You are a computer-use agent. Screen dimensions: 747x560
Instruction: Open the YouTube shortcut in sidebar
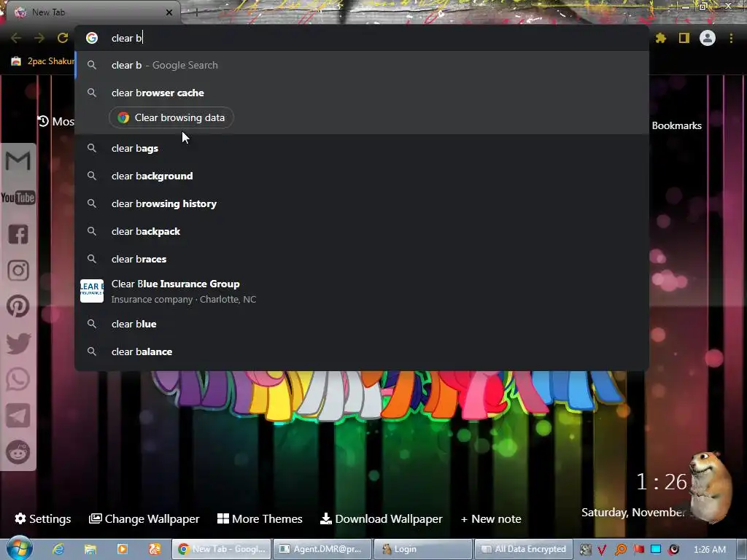click(x=18, y=197)
